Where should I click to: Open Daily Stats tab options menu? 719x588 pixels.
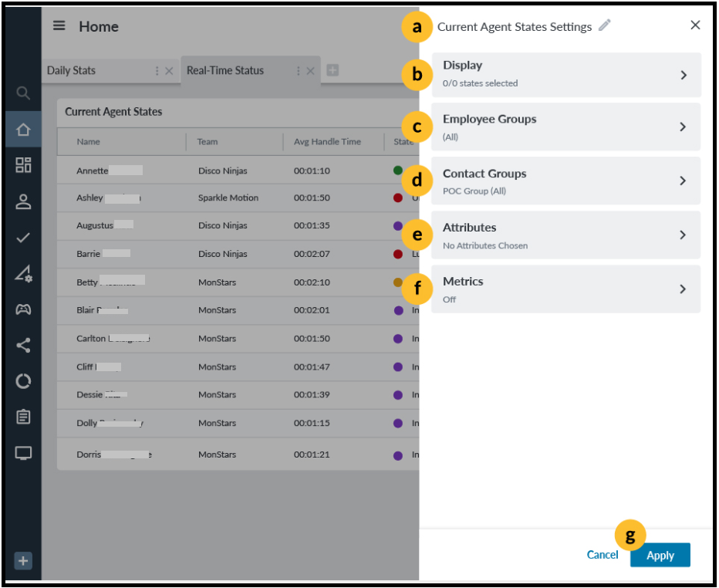157,71
